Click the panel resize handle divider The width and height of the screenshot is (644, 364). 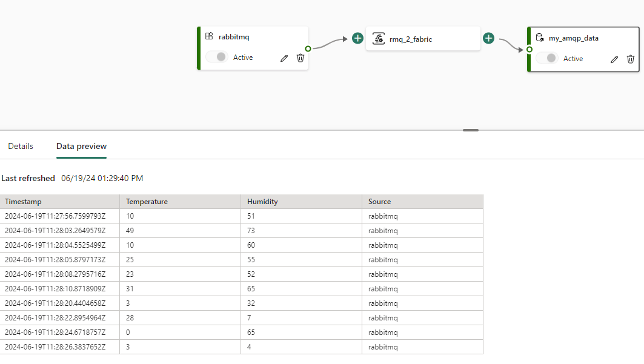click(x=470, y=130)
